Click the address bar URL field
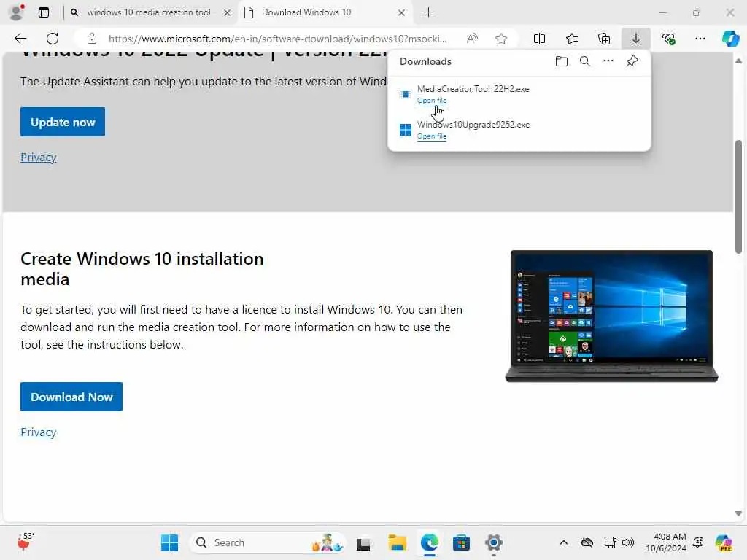The width and height of the screenshot is (747, 560). 277,39
